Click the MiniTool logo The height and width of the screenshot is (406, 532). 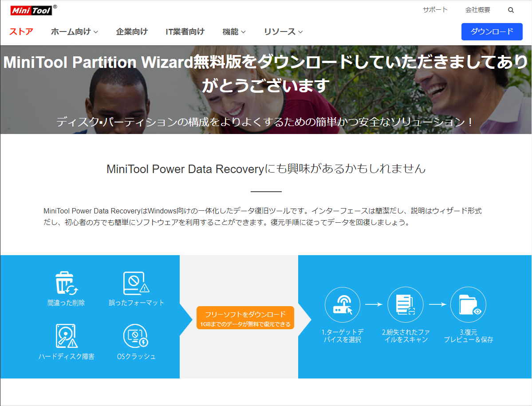click(33, 10)
